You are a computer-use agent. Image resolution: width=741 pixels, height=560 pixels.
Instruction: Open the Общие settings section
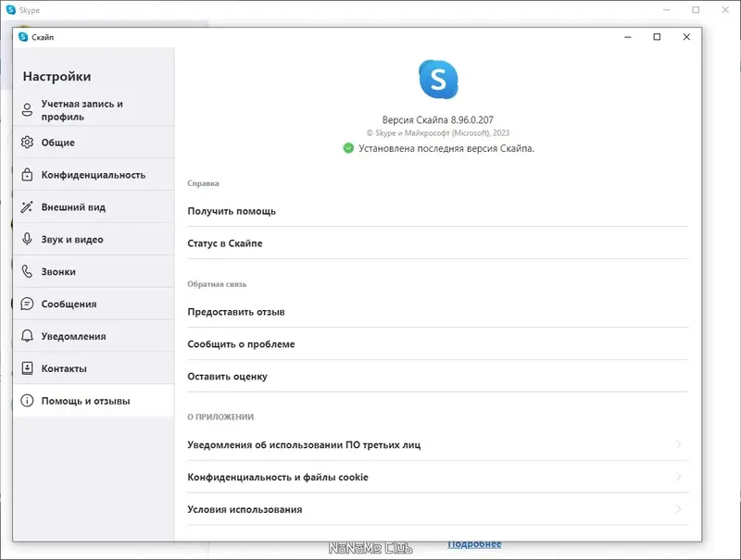pos(94,143)
